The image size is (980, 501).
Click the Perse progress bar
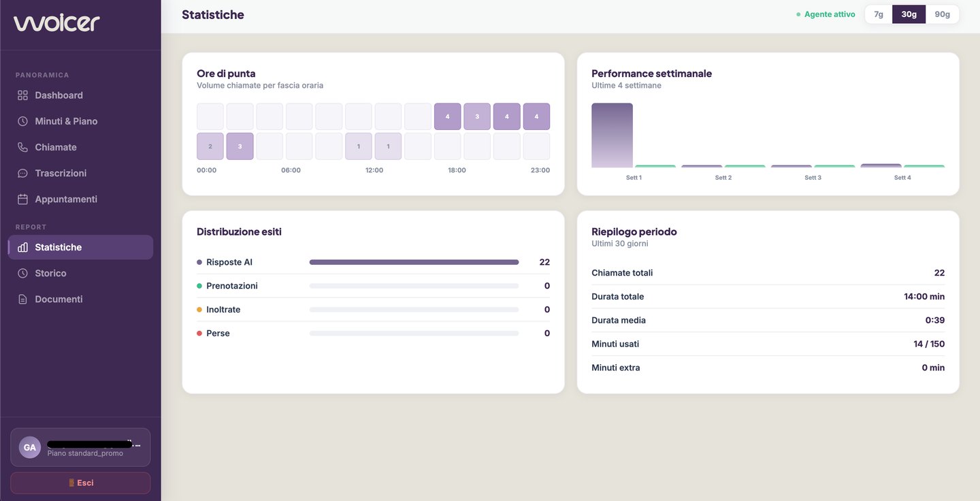point(414,334)
